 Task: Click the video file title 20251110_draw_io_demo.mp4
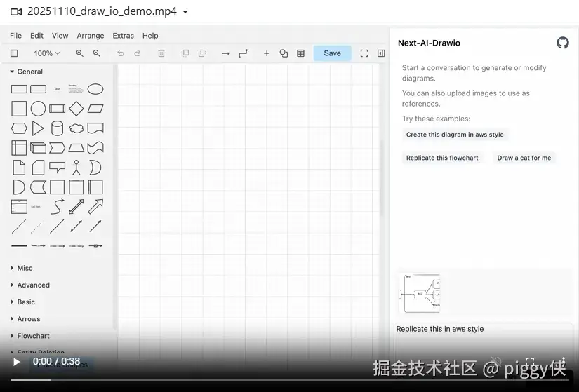coord(102,11)
